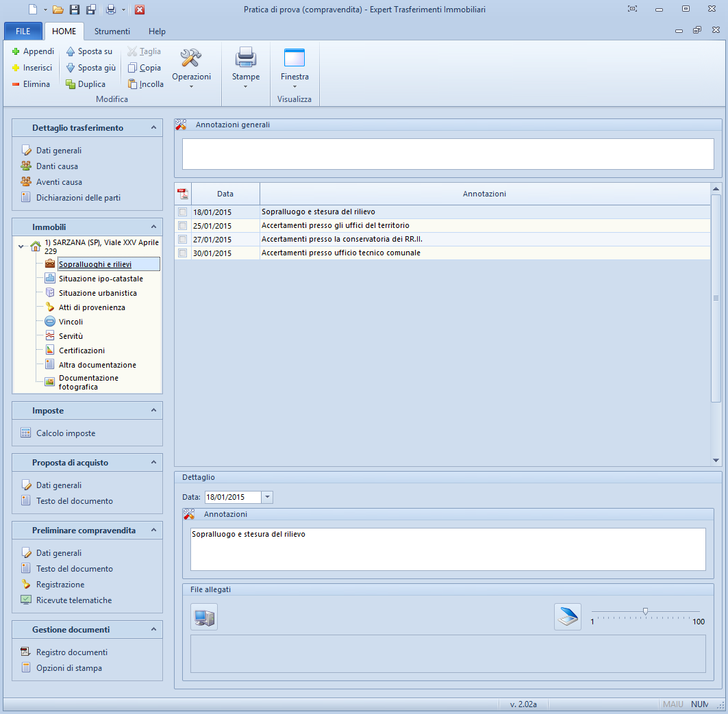Click the scanner icon in File allegati
The height and width of the screenshot is (714, 728).
[567, 617]
